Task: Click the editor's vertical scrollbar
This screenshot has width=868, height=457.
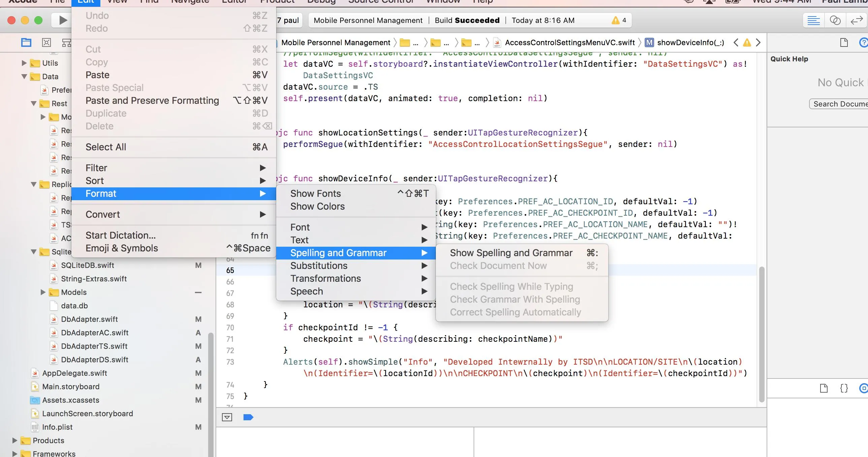Action: click(x=762, y=334)
